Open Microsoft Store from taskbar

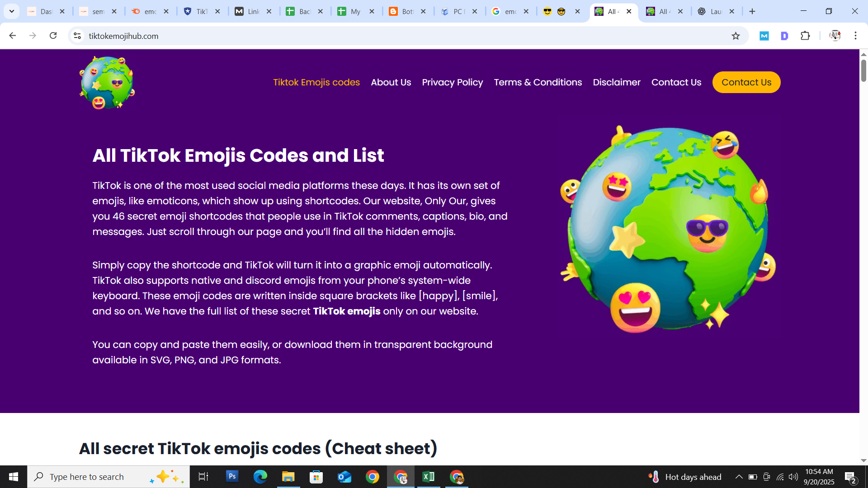pyautogui.click(x=316, y=477)
